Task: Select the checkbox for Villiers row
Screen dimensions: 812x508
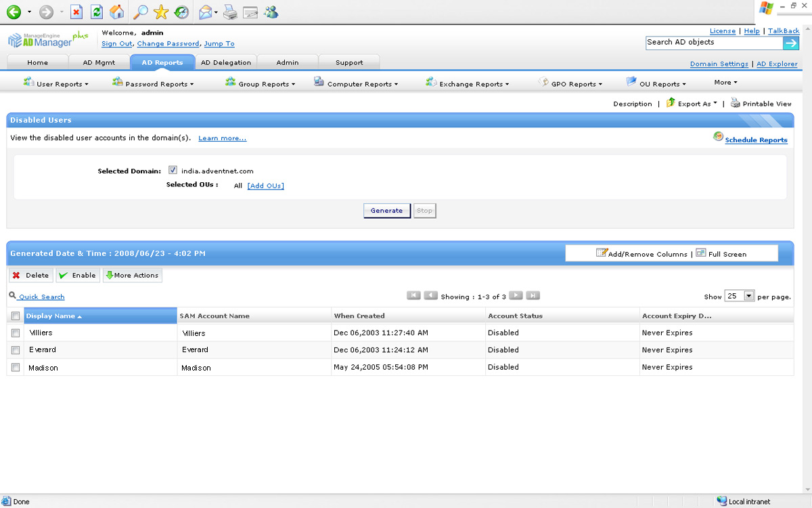Action: click(16, 333)
